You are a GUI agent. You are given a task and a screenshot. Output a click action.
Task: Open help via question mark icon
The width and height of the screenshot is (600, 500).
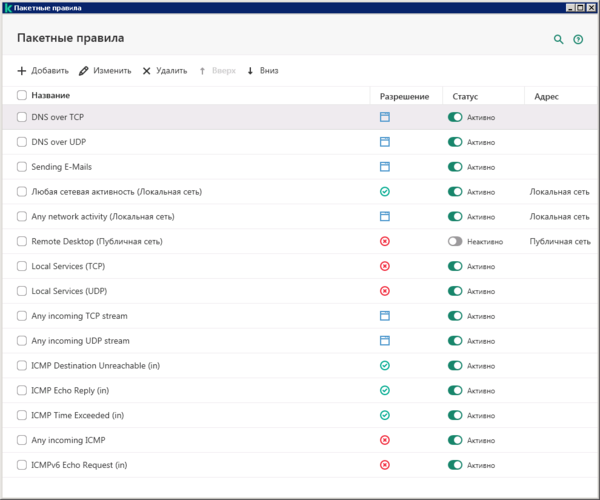coord(578,39)
